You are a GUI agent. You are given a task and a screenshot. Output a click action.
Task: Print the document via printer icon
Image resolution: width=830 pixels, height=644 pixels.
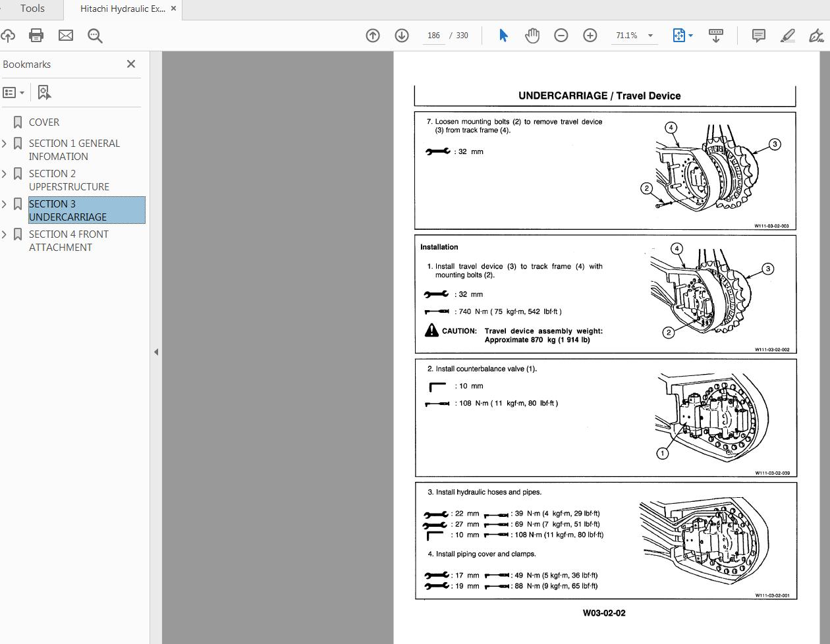pyautogui.click(x=36, y=36)
